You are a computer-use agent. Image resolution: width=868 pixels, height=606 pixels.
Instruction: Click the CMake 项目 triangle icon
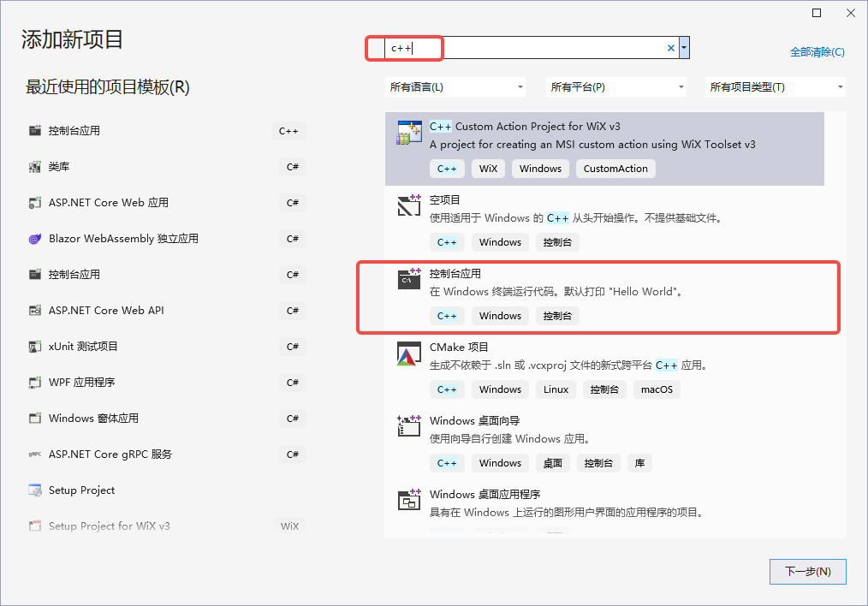(409, 353)
